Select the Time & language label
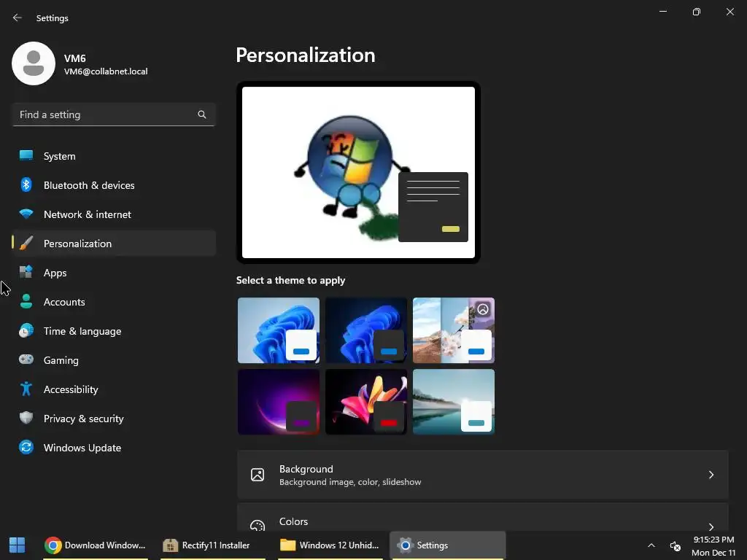Viewport: 747px width, 560px height. point(82,332)
